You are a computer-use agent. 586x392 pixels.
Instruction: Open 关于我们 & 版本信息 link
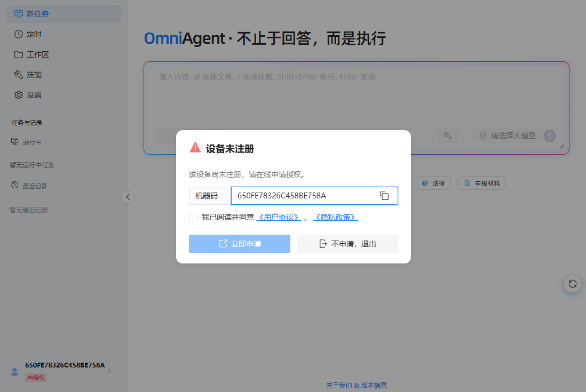tap(356, 385)
